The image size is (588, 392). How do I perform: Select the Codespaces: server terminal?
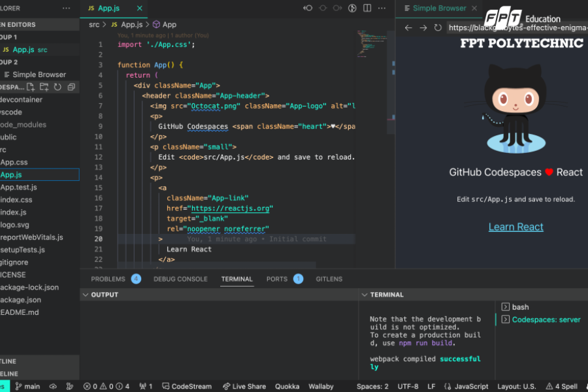click(541, 319)
